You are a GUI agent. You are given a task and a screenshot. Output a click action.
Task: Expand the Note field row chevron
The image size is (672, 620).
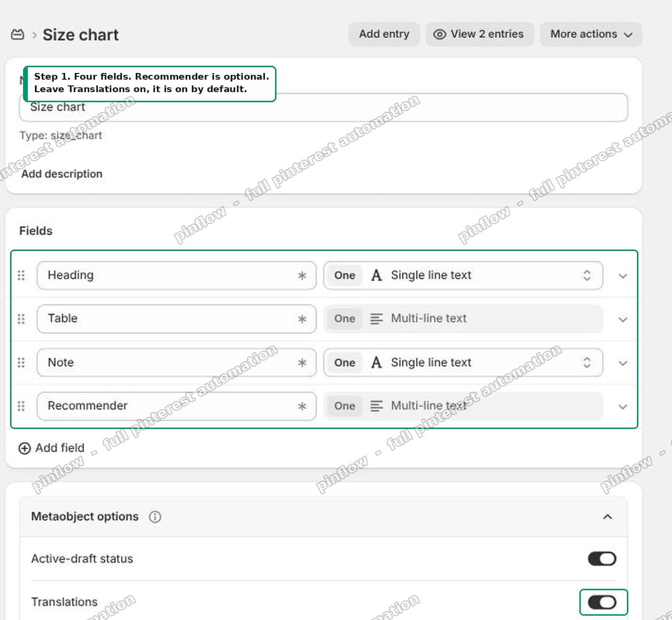tap(623, 363)
